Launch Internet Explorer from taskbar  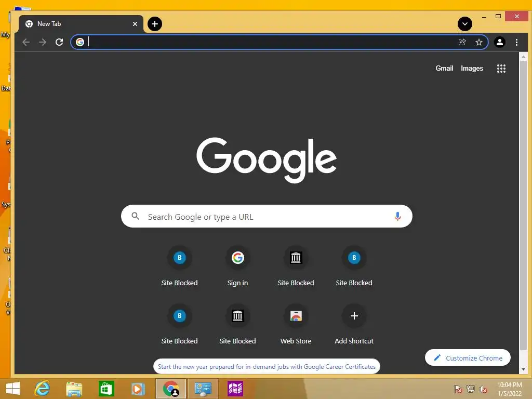tap(43, 389)
